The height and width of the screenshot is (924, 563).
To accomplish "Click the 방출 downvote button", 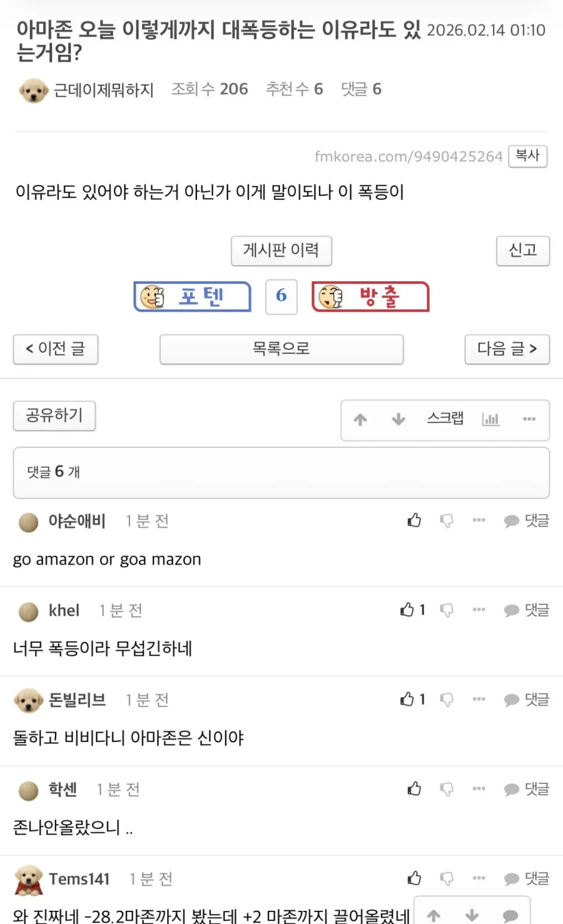I will [370, 296].
